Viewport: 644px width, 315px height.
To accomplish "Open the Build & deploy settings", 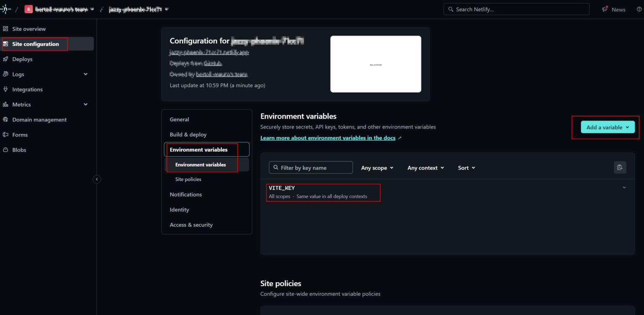I will [x=188, y=134].
